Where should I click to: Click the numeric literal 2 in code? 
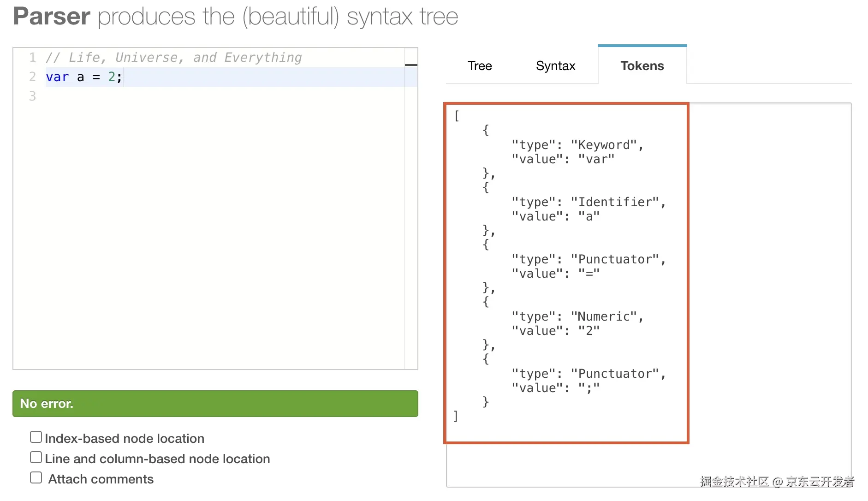pos(112,77)
